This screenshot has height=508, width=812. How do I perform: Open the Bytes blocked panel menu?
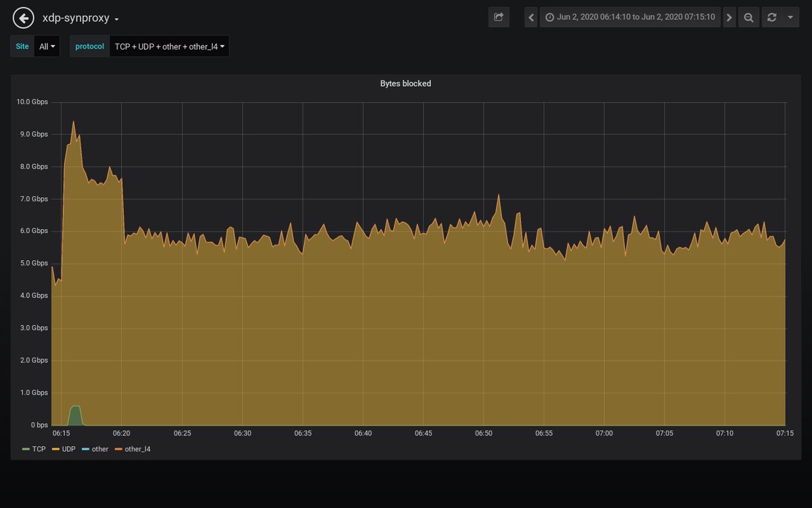pos(405,83)
